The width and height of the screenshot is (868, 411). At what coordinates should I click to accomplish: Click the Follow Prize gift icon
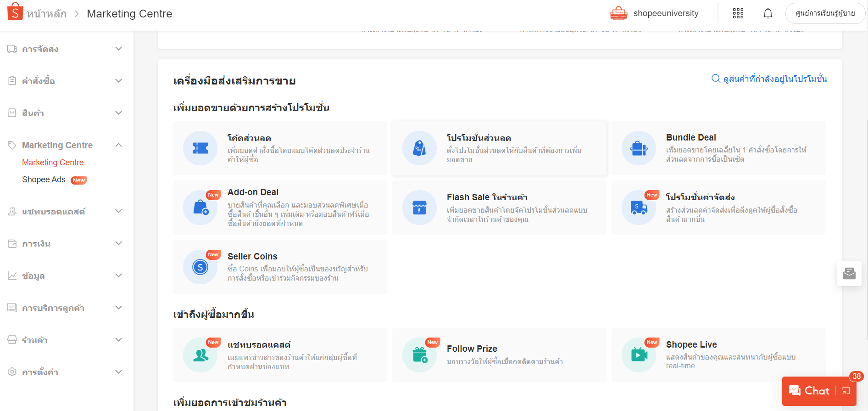point(419,355)
